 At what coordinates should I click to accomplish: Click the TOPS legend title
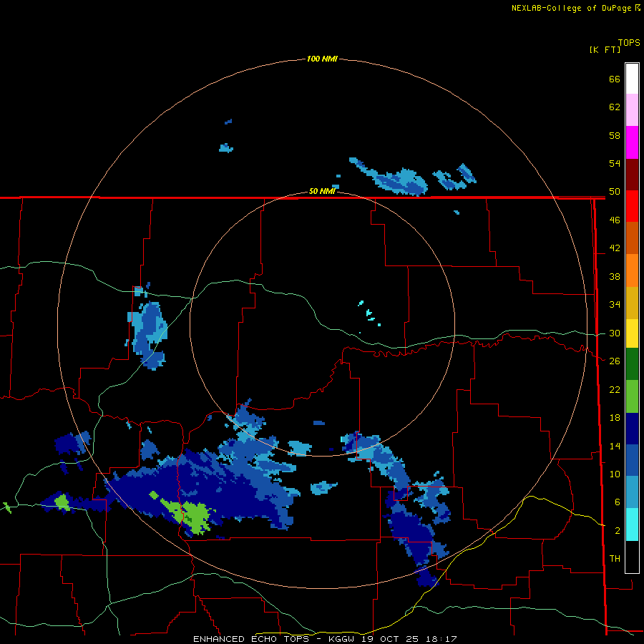pos(629,42)
